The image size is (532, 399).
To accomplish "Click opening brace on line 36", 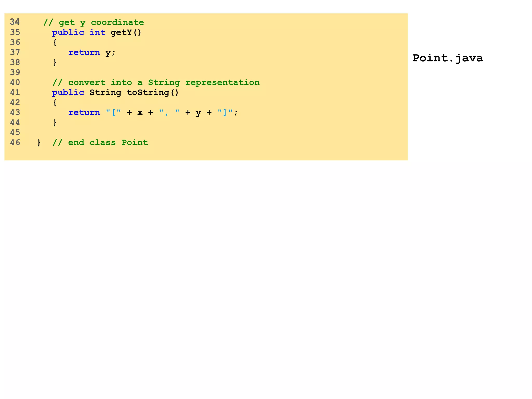I will click(55, 42).
